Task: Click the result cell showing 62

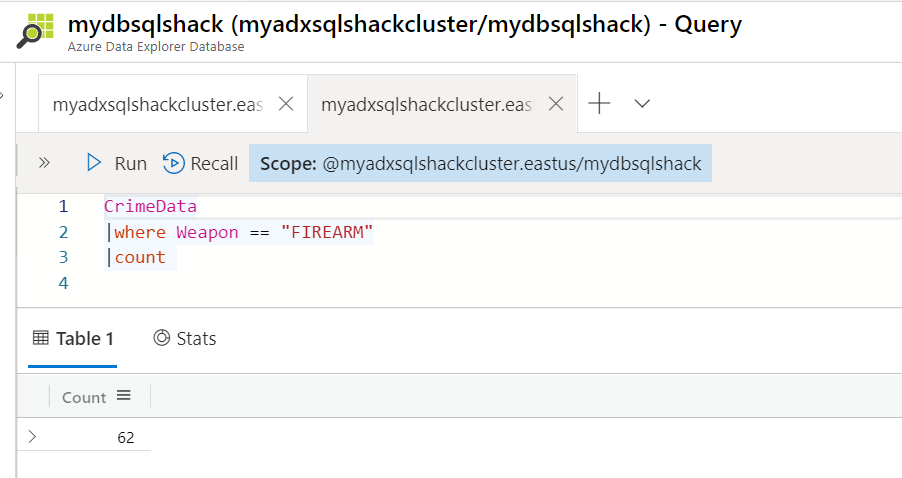Action: coord(125,438)
